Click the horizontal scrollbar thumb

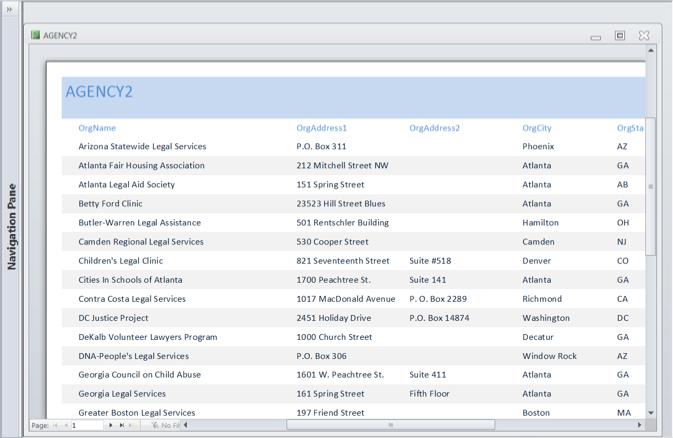tap(390, 425)
